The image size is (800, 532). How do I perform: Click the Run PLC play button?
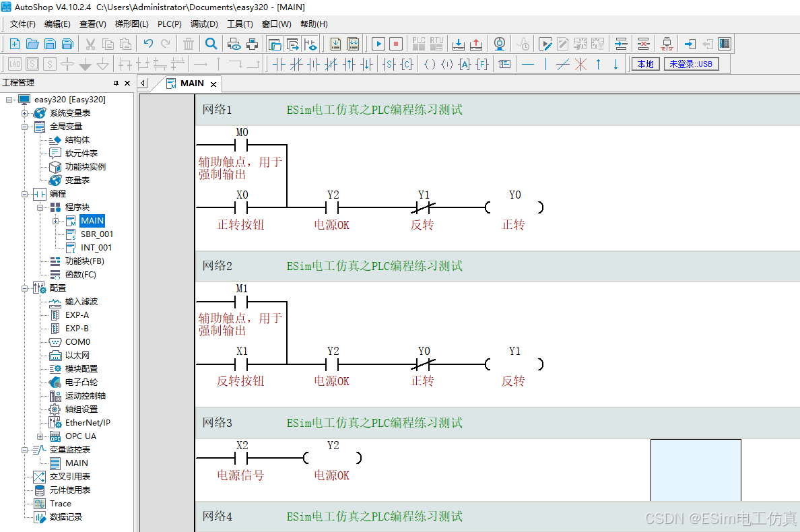tap(378, 44)
